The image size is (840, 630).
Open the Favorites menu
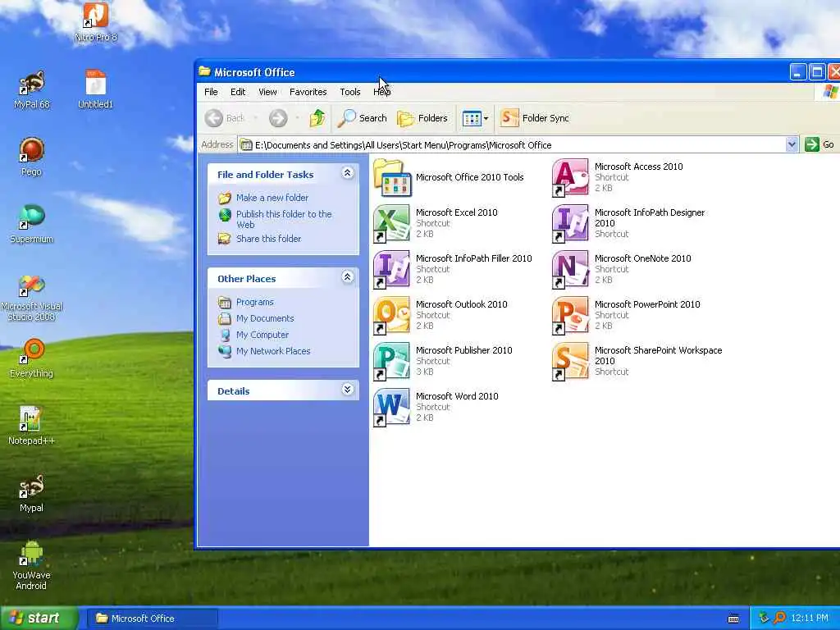coord(308,92)
